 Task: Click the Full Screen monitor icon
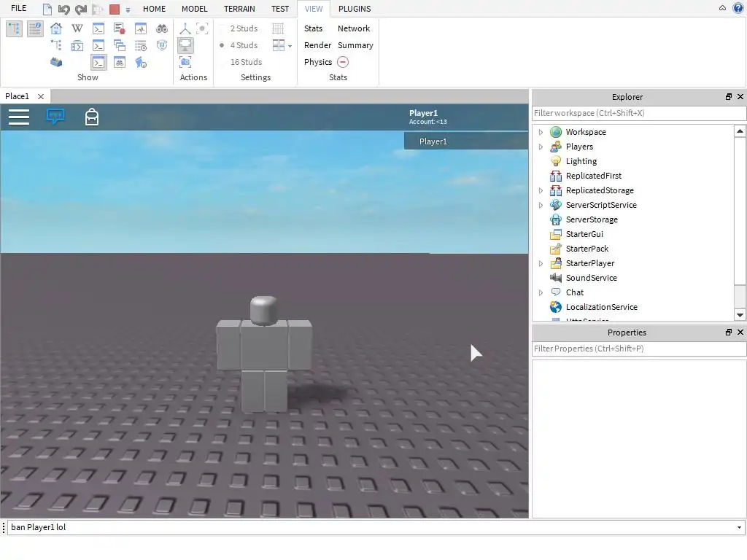pyautogui.click(x=185, y=46)
